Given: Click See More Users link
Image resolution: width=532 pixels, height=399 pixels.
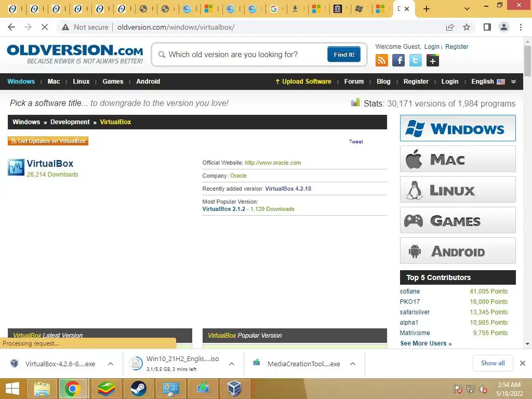Looking at the screenshot, I should [426, 343].
